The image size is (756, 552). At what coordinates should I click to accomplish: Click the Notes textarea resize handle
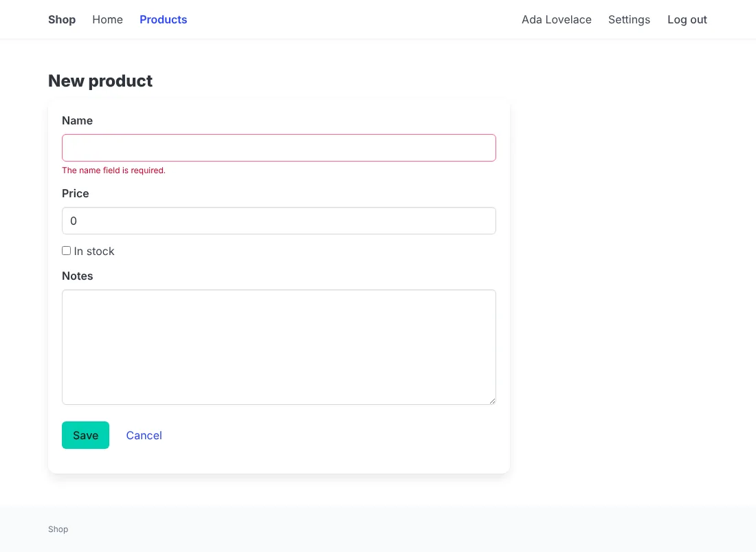tap(492, 401)
